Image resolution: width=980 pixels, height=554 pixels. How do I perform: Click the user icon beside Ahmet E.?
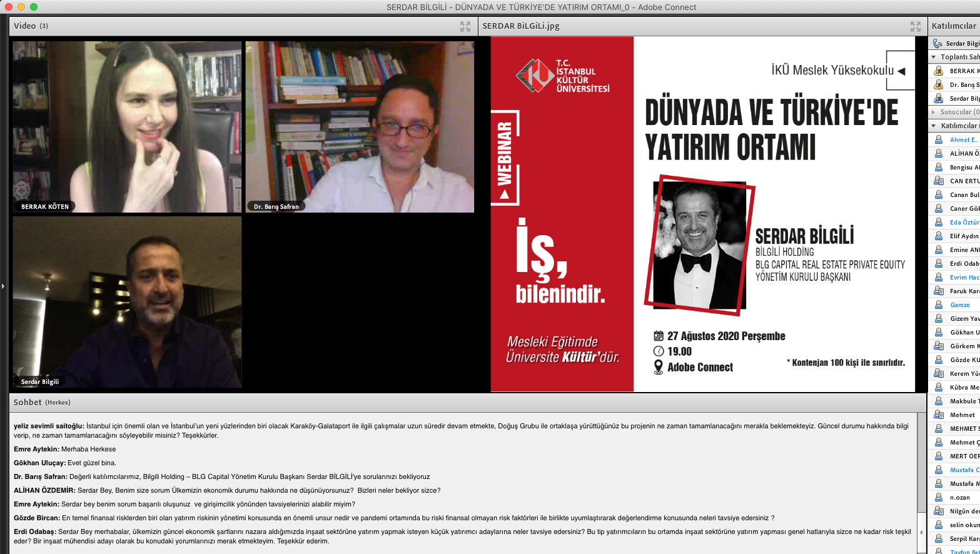(938, 140)
